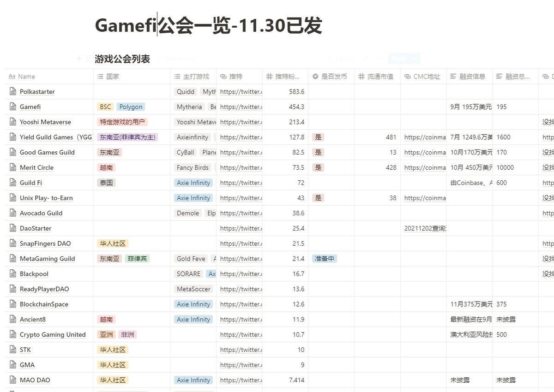
Task: Click the 准备中 tag for MetaGaming Guild
Action: coord(325,259)
